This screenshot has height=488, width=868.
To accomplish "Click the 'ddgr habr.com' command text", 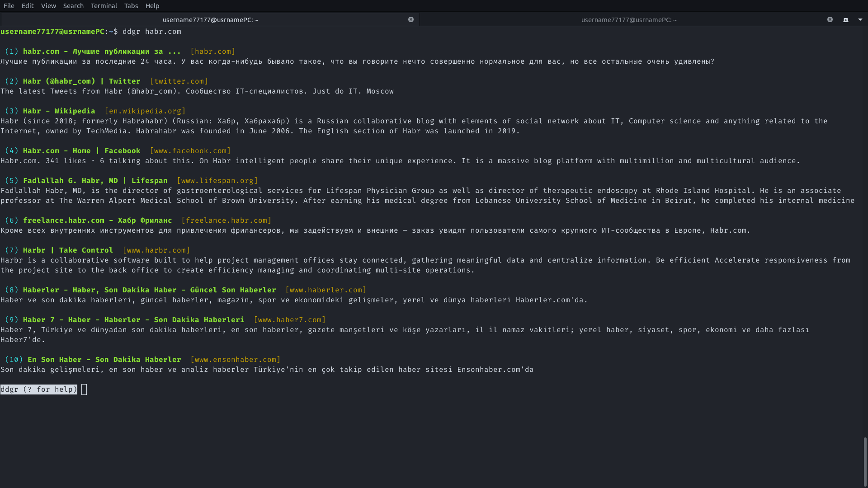I will (x=152, y=32).
